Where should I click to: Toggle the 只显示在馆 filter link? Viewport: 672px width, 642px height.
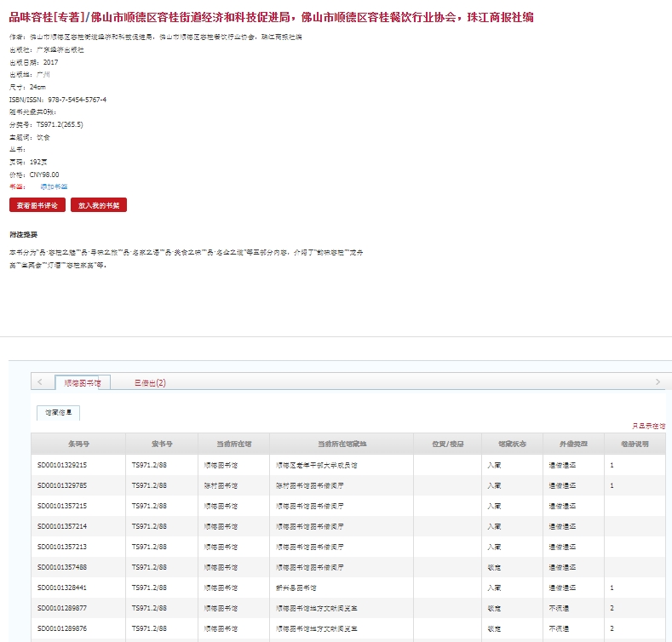click(648, 426)
